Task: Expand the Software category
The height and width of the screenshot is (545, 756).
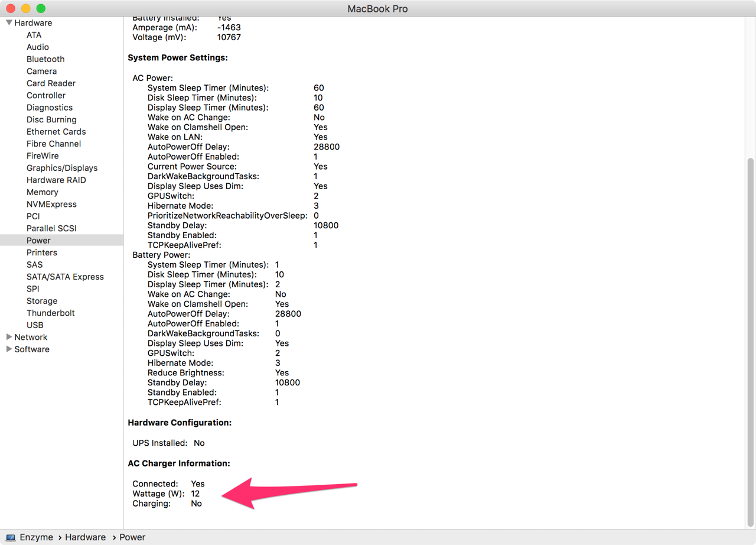Action: coord(9,349)
